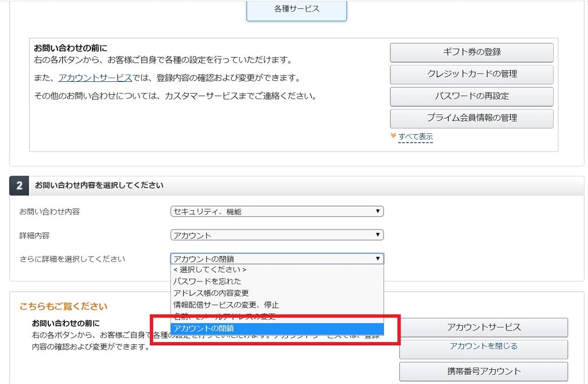The width and height of the screenshot is (588, 384).
Task: Follow the アカウントサービス hyperlink in the intro text
Action: 95,78
